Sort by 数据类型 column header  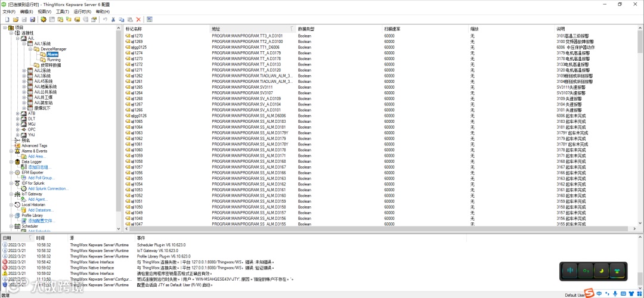pos(339,29)
